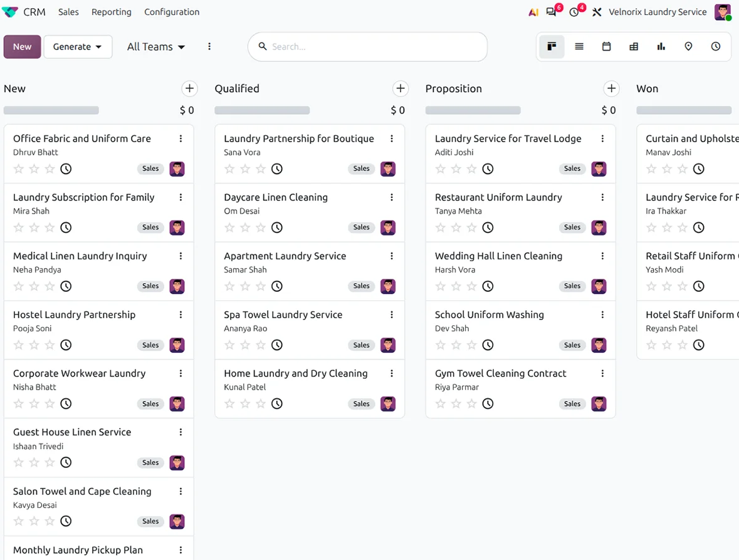Image resolution: width=739 pixels, height=560 pixels.
Task: Set second star priority on School Uniform Washing
Action: point(456,345)
